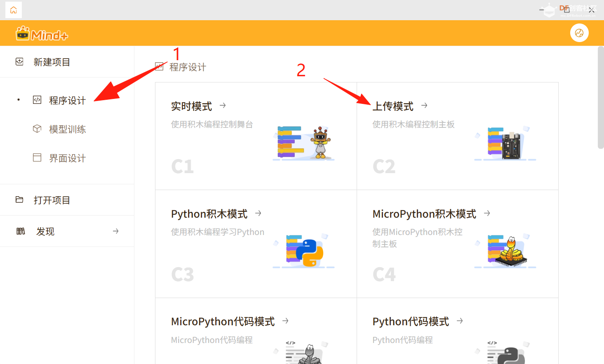Click the arrow next to 实时模式
This screenshot has width=604, height=364.
222,106
